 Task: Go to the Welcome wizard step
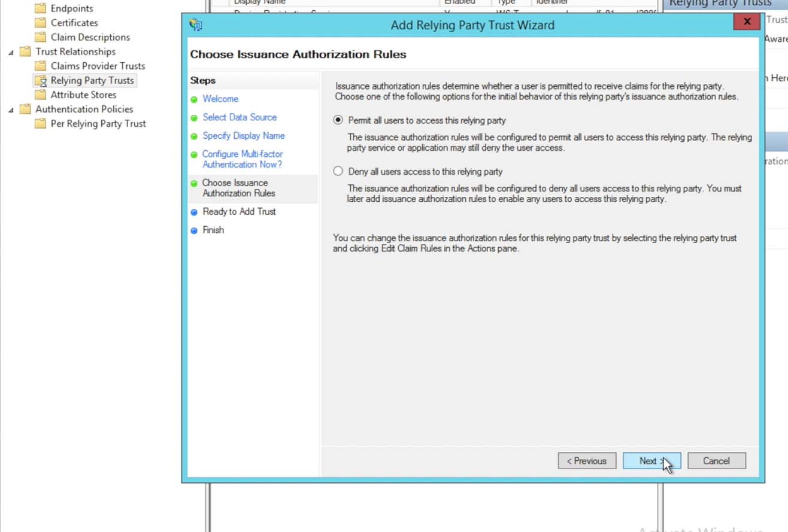(x=220, y=99)
